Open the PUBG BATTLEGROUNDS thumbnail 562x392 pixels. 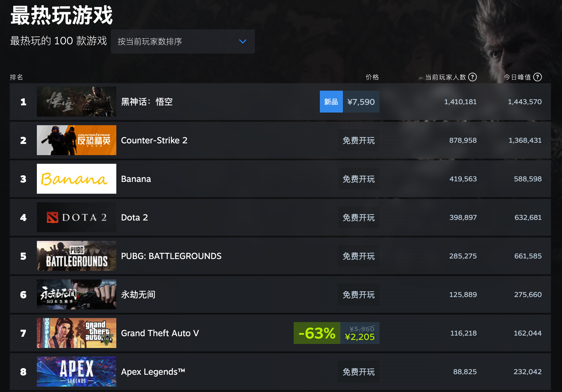coord(77,256)
